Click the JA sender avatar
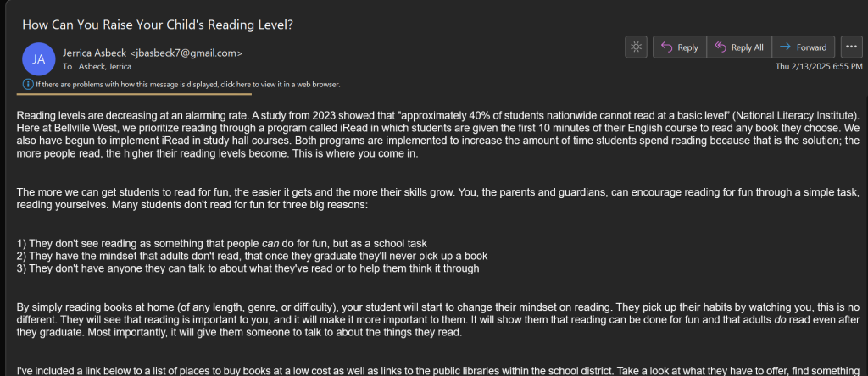 tap(39, 59)
